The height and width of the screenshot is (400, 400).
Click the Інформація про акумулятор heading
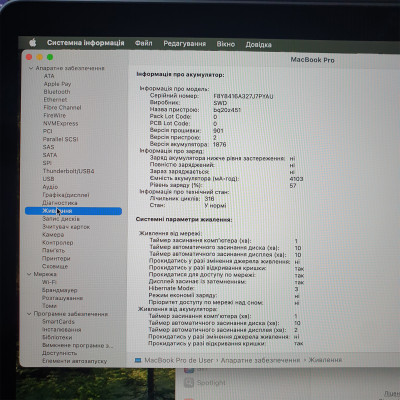pyautogui.click(x=180, y=75)
